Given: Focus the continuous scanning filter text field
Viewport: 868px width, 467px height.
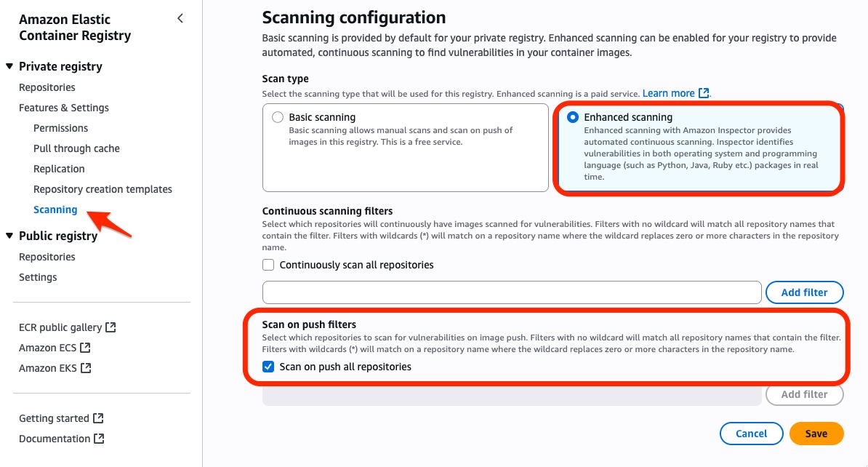Looking at the screenshot, I should click(x=512, y=292).
